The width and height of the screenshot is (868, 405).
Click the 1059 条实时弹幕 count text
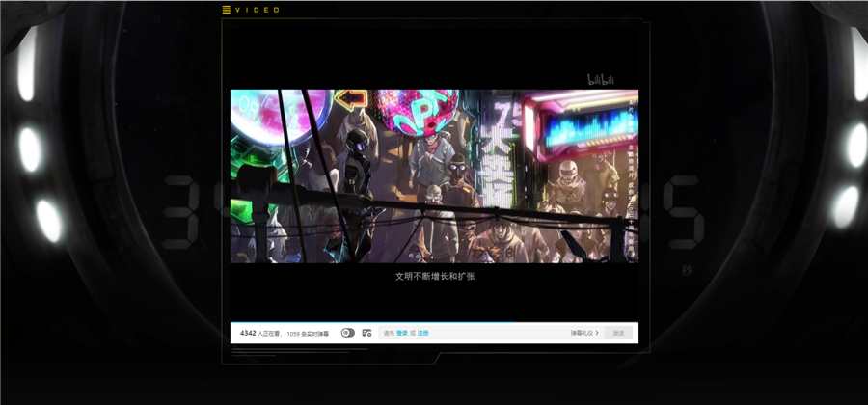point(308,334)
